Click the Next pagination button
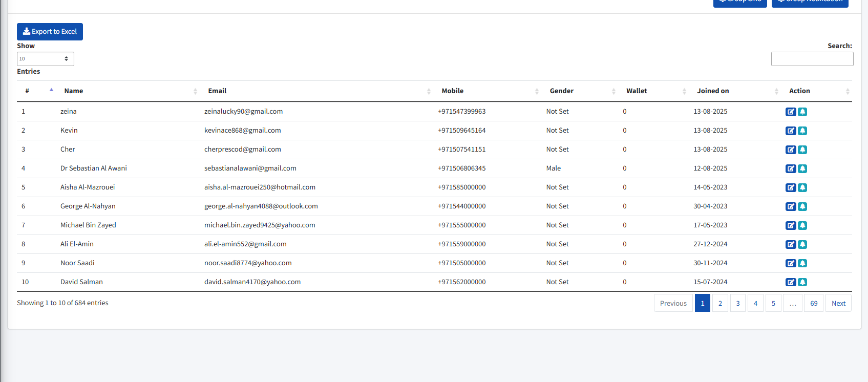Viewport: 868px width, 382px height. coord(838,303)
